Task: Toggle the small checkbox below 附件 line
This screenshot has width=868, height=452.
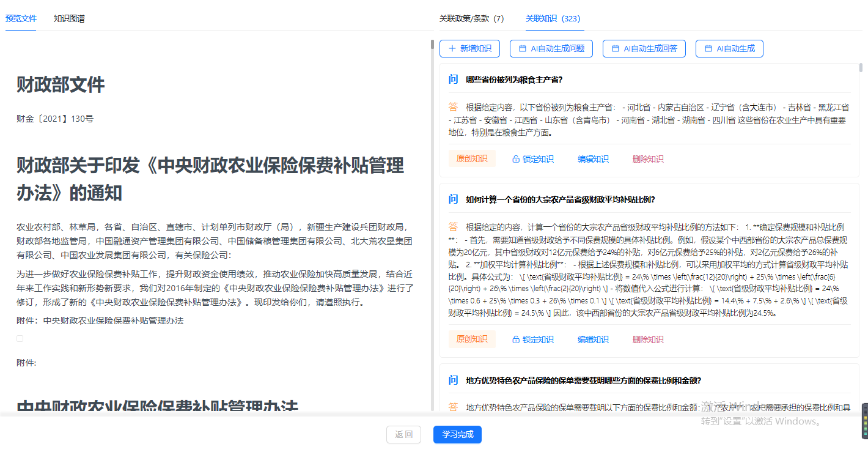Action: point(20,338)
